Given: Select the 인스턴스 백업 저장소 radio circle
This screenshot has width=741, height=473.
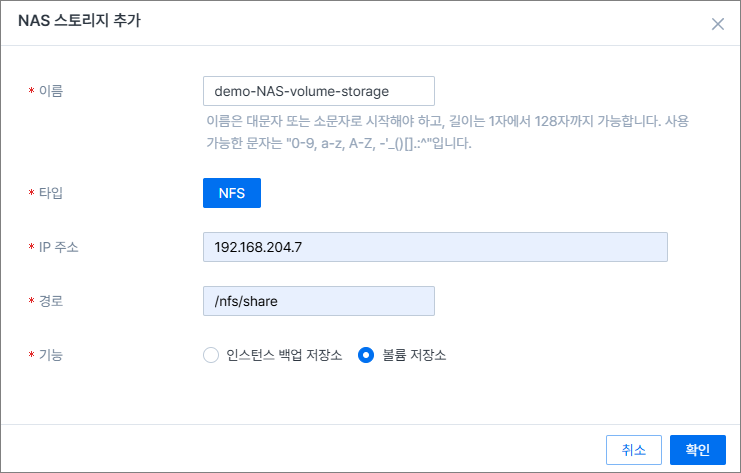Looking at the screenshot, I should (210, 355).
